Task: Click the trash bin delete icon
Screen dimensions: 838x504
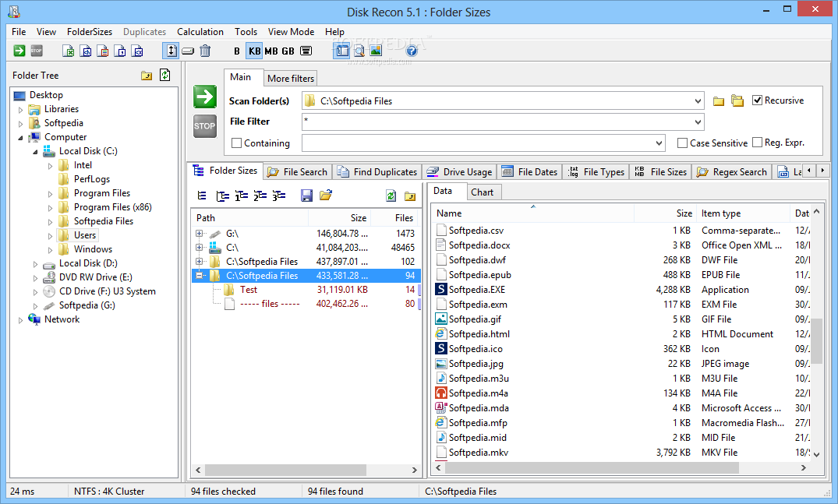Action: pyautogui.click(x=205, y=51)
